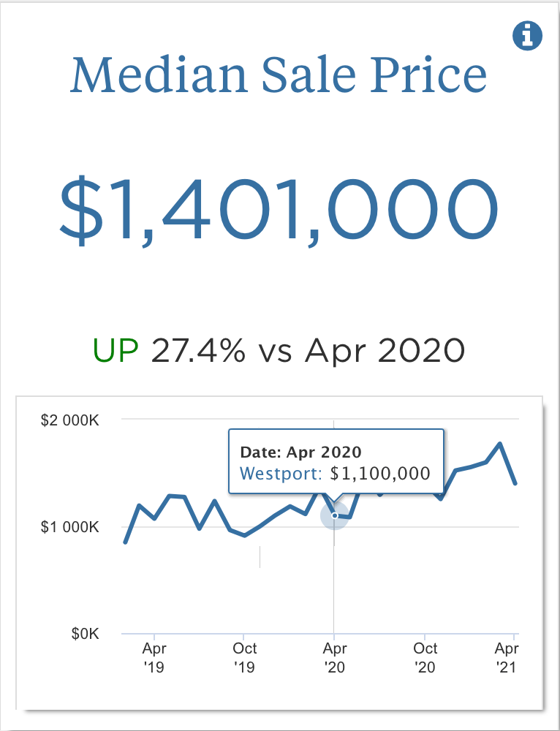Click the Westport label in the tooltip
This screenshot has height=731, width=560.
point(281,474)
